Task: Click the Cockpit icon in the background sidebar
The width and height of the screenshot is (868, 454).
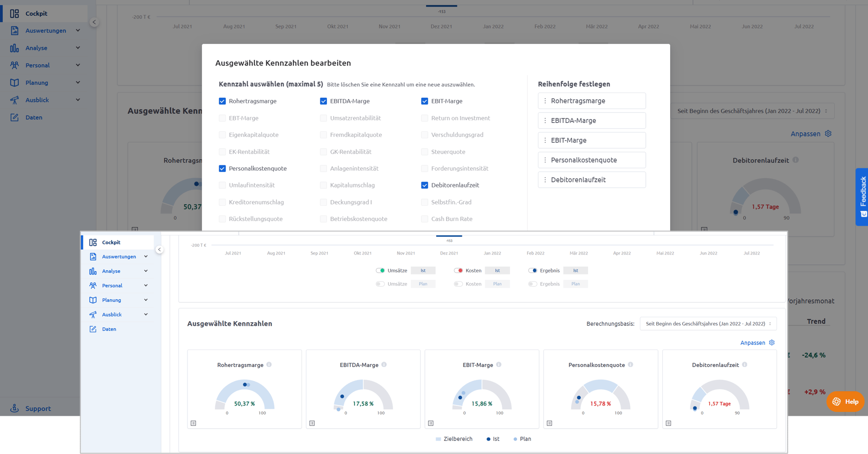Action: pos(14,13)
